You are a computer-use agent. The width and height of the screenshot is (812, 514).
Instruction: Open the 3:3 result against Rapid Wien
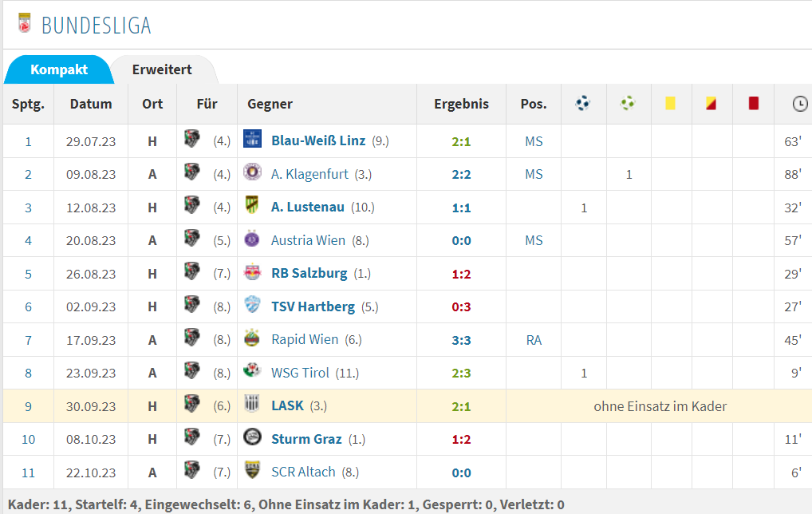[461, 341]
